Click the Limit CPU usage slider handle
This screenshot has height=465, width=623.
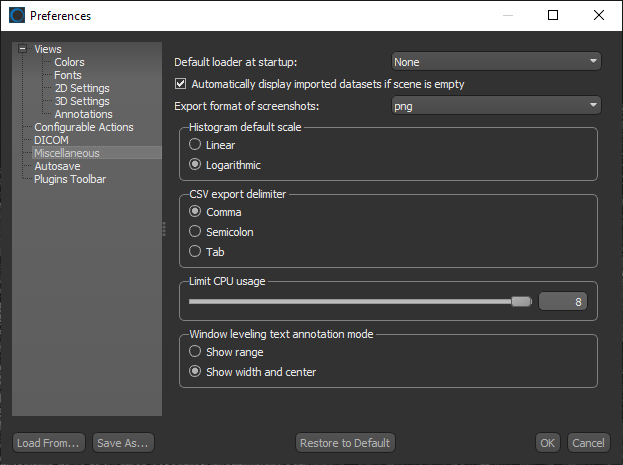pyautogui.click(x=520, y=301)
